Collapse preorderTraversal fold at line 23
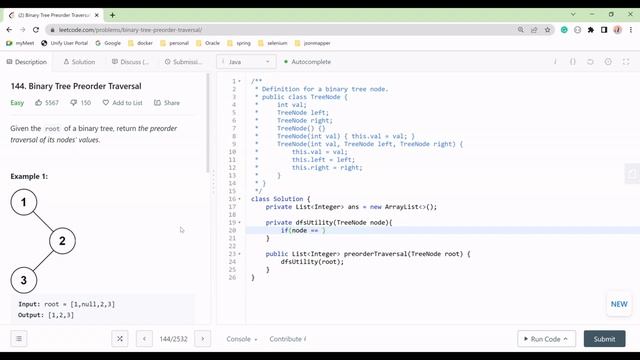Image resolution: width=640 pixels, height=360 pixels. tap(240, 254)
